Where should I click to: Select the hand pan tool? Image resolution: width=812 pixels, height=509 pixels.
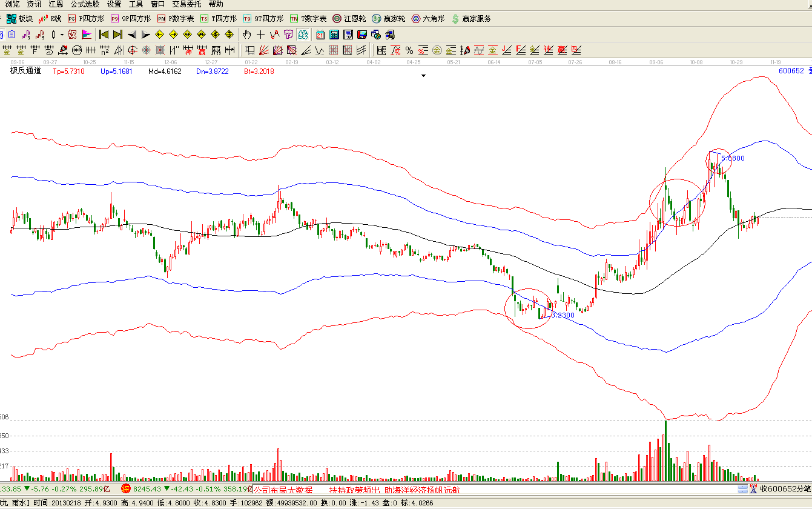pos(247,35)
